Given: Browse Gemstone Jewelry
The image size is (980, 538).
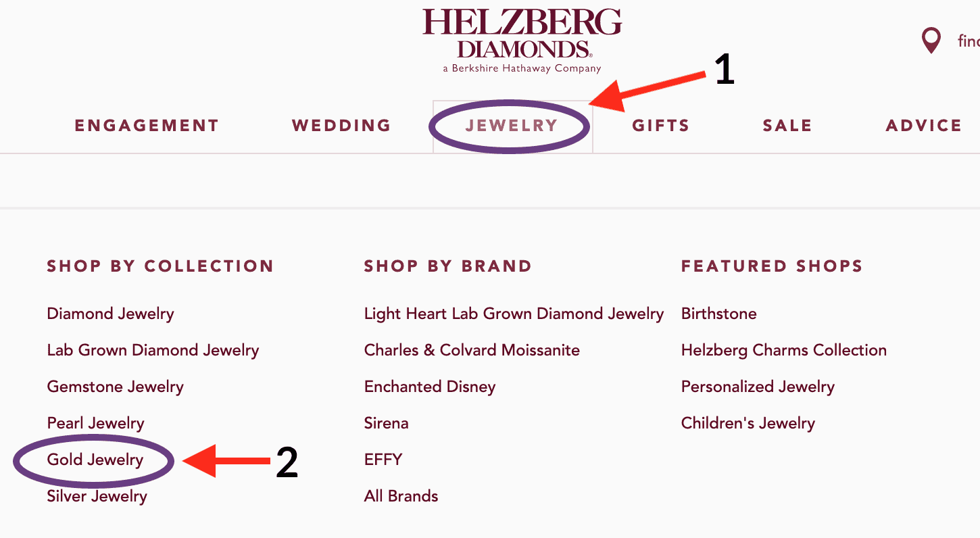Looking at the screenshot, I should 115,387.
